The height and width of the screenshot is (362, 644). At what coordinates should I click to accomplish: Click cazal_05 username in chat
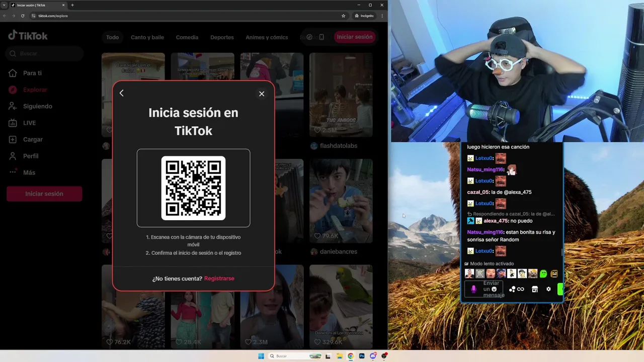tap(478, 192)
